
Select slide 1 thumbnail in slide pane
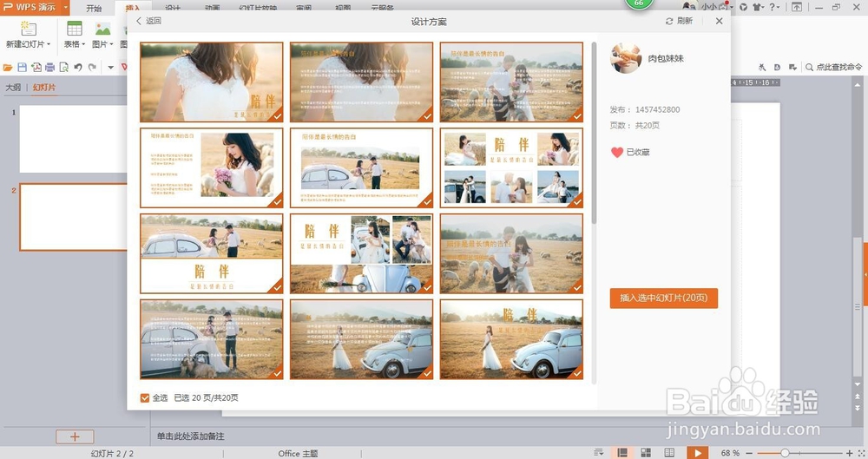pyautogui.click(x=73, y=139)
